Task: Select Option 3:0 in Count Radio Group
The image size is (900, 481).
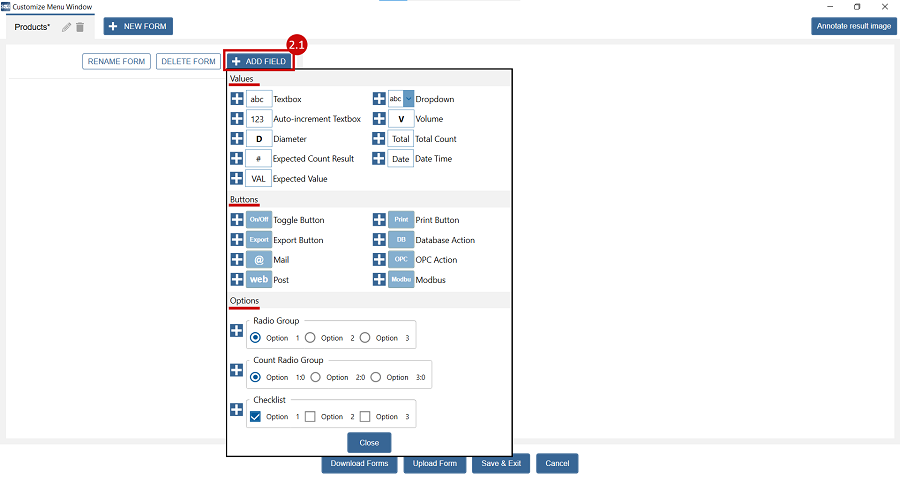Action: (377, 377)
